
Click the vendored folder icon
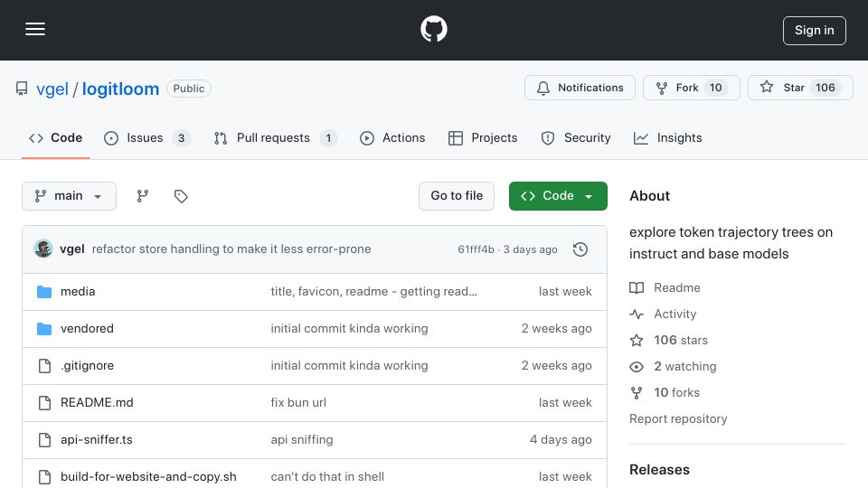tap(44, 329)
